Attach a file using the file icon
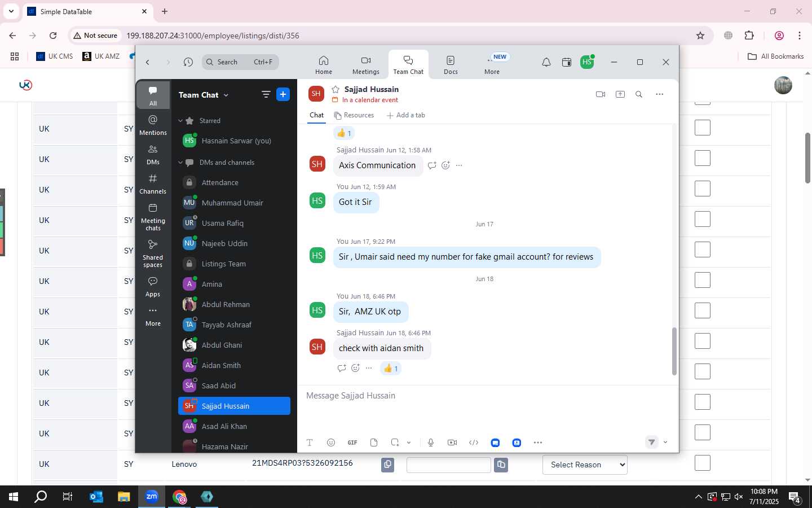Screen dimensions: 812x508 coord(374,443)
